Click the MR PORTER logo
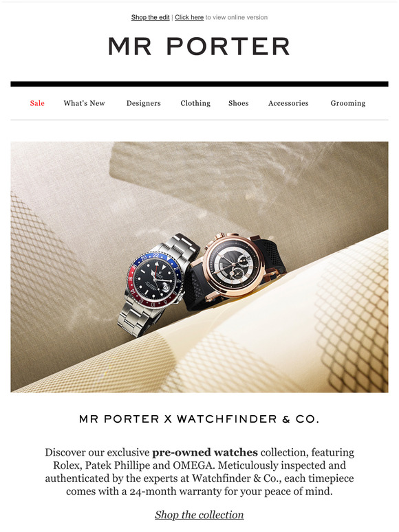 click(199, 46)
